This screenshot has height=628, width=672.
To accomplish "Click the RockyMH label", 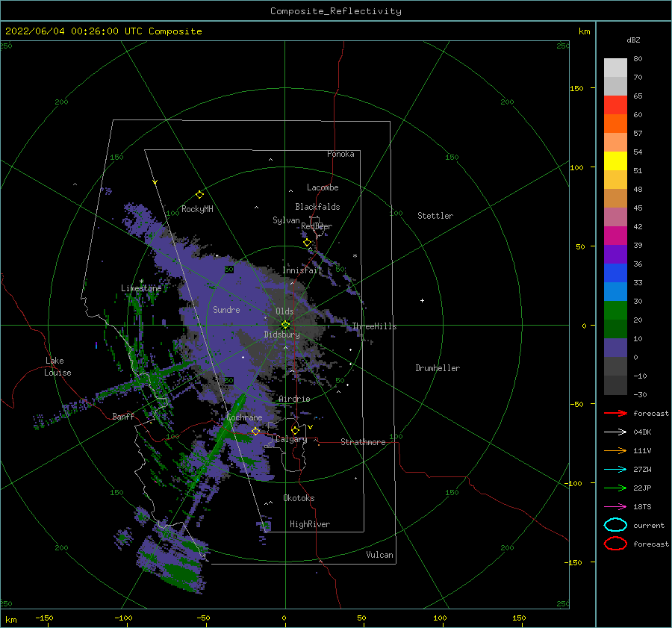I will [x=197, y=209].
